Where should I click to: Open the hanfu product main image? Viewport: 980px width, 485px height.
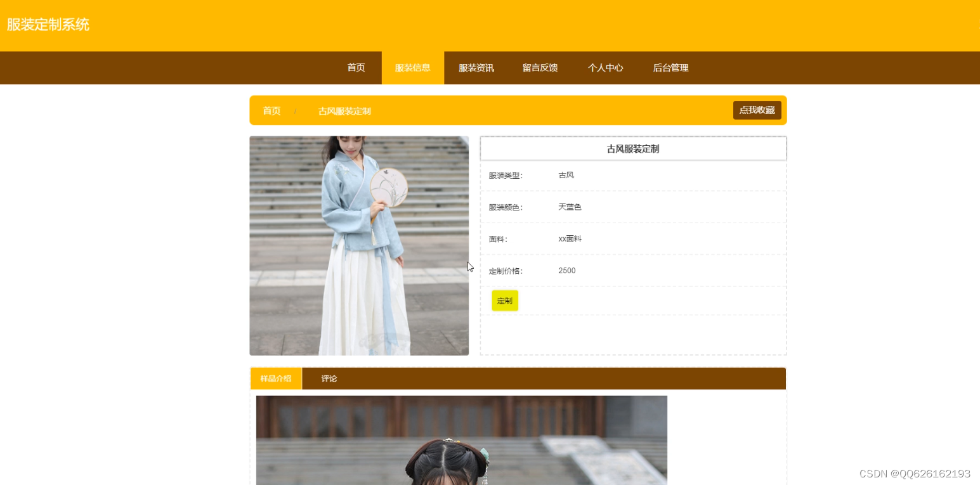click(359, 246)
